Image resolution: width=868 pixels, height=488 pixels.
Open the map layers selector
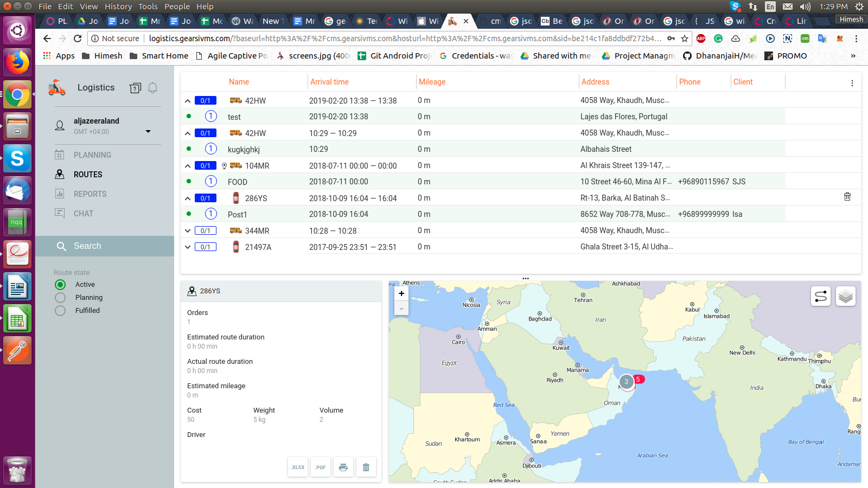845,296
